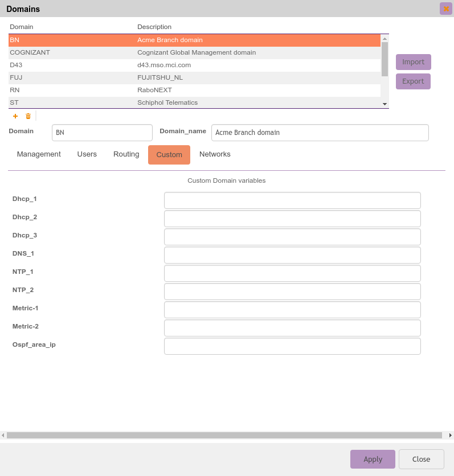Focus the NTP_1 text field
This screenshot has height=476, width=454.
click(292, 273)
